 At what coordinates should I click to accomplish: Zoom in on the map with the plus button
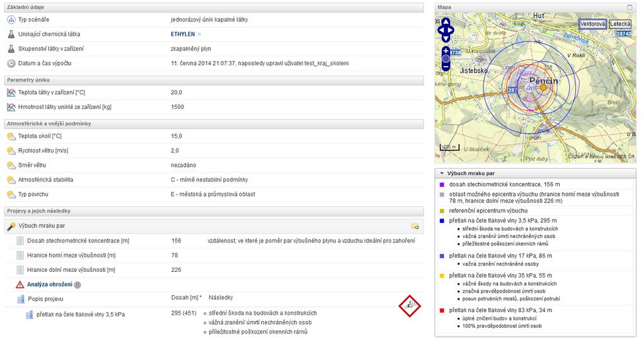(446, 50)
